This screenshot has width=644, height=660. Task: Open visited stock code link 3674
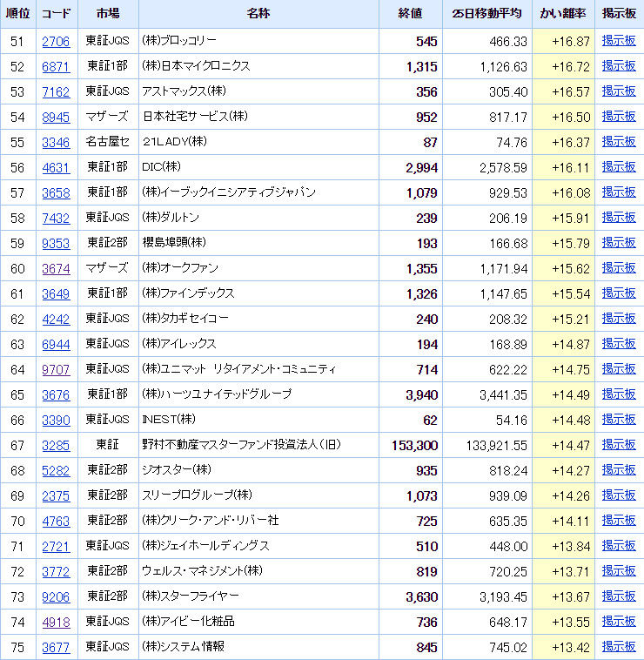[x=56, y=268]
